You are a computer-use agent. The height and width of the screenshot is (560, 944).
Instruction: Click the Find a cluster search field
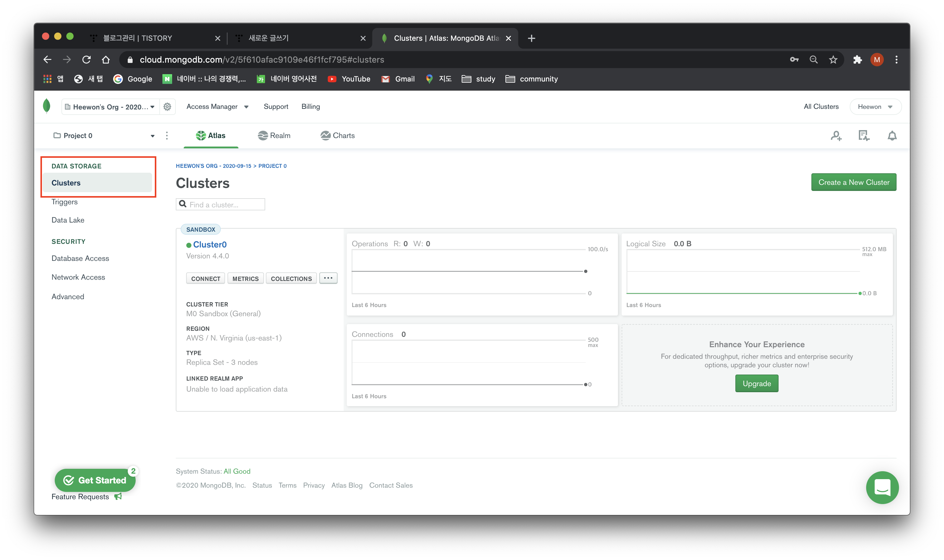[225, 205]
